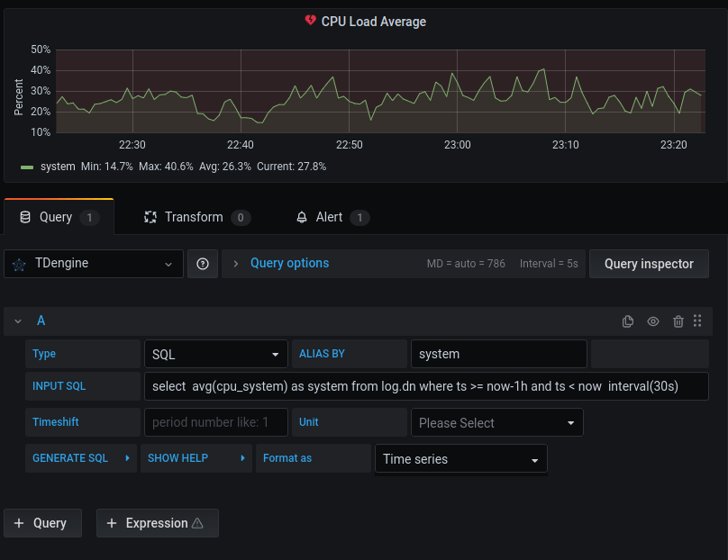
Task: Click inside the Timeshift input field
Action: point(215,422)
